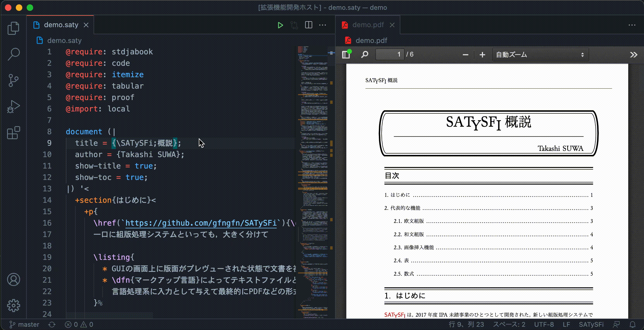Switch to the demo.pdf tab
644x330 pixels.
coord(368,25)
